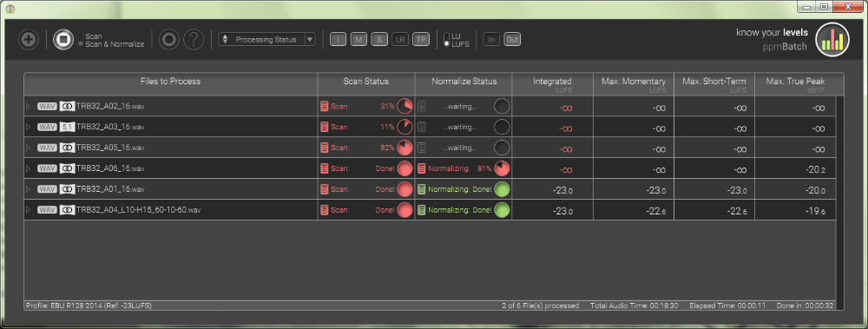The image size is (868, 329).
Task: Sort by Max. Short-Term column header
Action: (714, 84)
